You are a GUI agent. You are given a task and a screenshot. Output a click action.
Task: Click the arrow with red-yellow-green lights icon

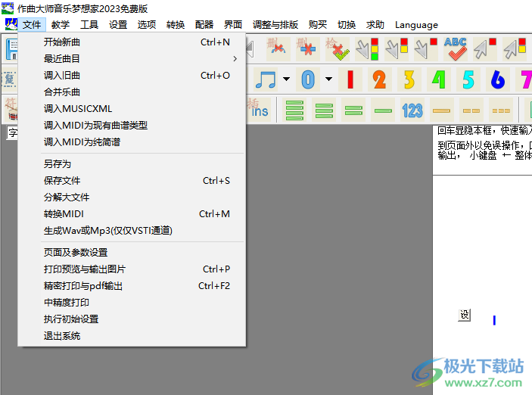click(x=367, y=49)
